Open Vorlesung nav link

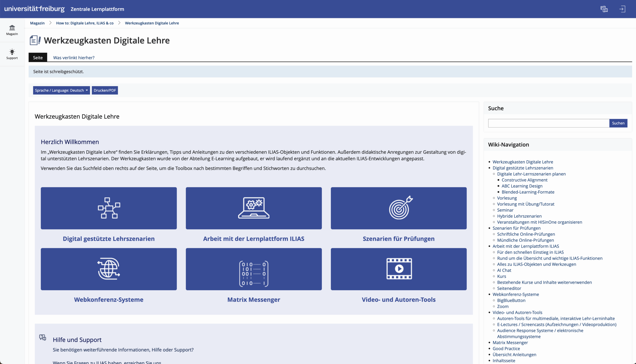(507, 198)
